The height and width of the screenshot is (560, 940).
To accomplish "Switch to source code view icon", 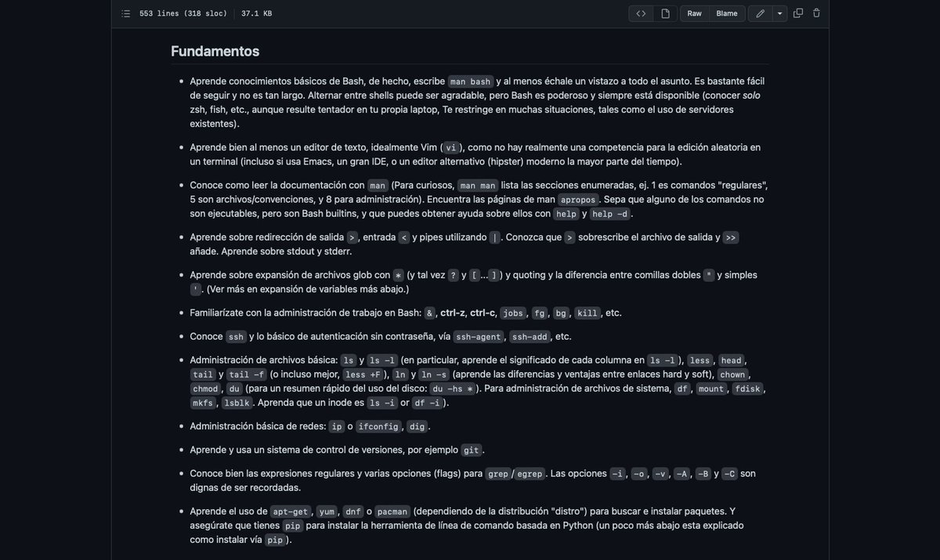I will click(x=641, y=13).
